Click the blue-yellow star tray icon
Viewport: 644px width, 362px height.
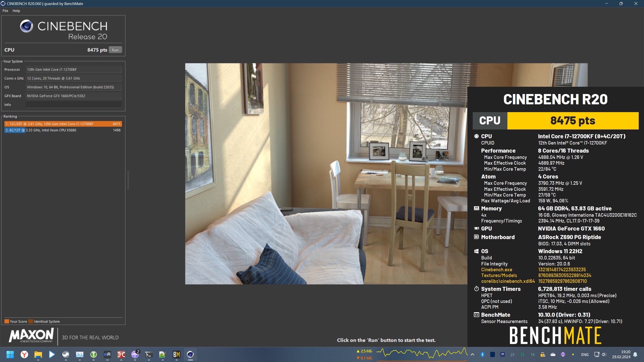(x=573, y=354)
